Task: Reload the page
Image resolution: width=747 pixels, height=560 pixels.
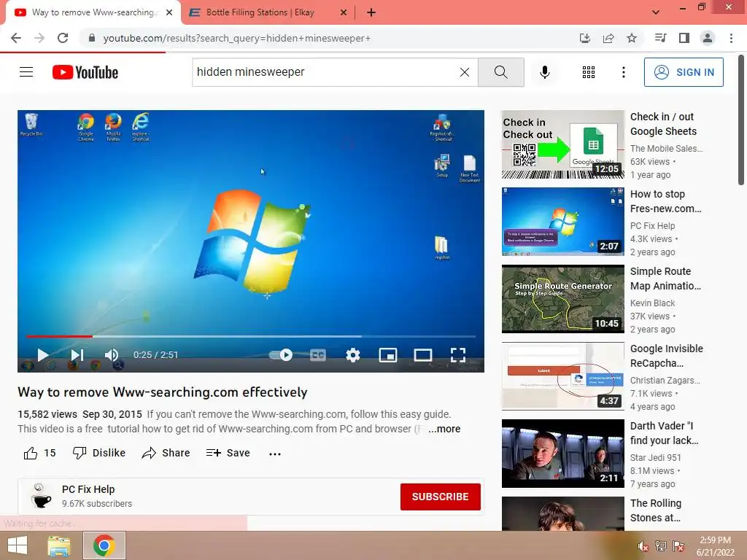Action: pyautogui.click(x=63, y=38)
